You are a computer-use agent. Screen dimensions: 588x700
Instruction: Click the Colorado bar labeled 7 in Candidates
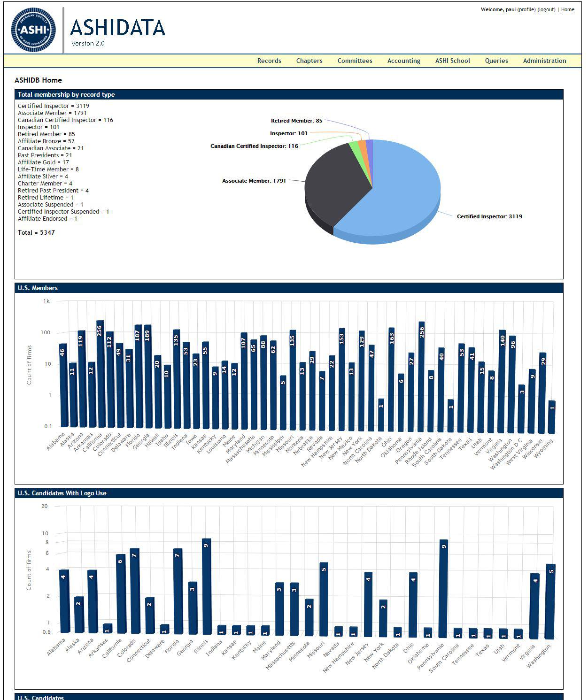coord(134,591)
